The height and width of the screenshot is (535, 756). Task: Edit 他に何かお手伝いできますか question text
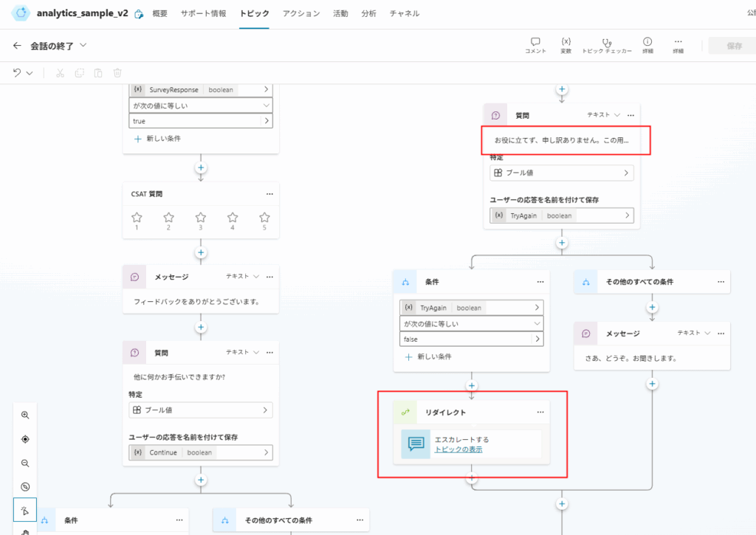coord(179,377)
